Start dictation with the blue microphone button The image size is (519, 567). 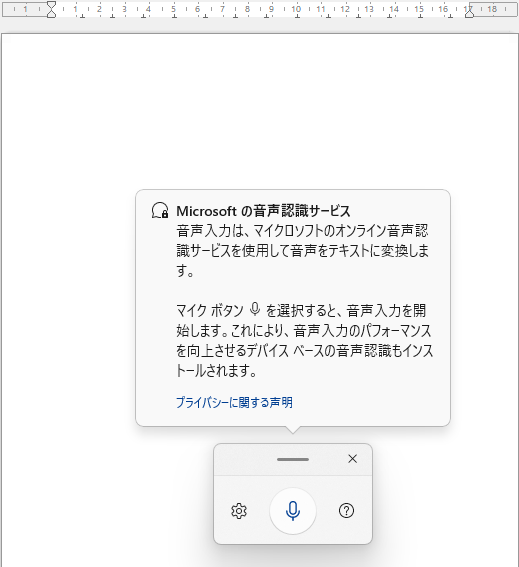[x=293, y=511]
